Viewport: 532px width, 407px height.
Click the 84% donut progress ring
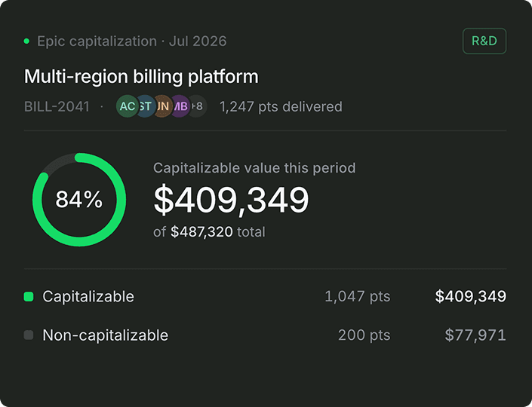tap(79, 200)
